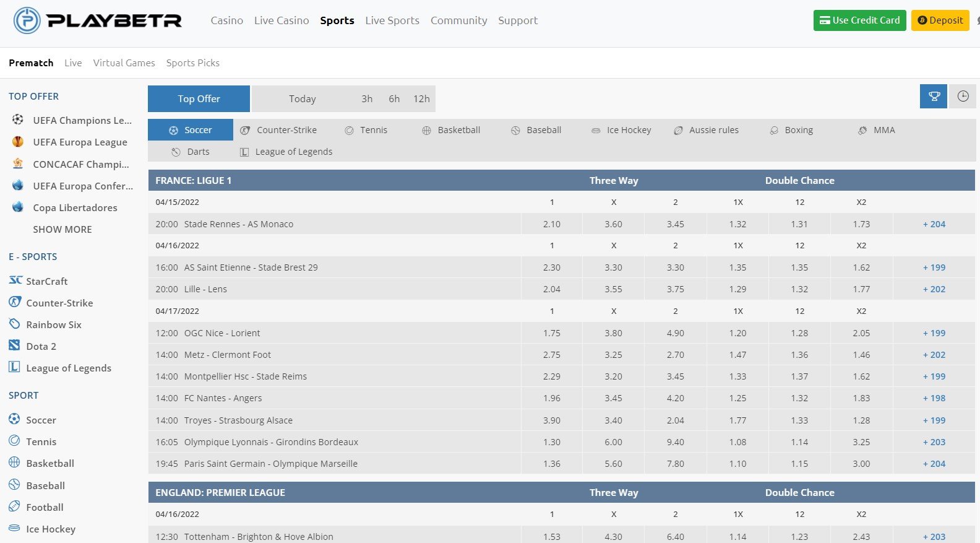Select Baseball in sport filter bar
The width and height of the screenshot is (980, 543).
536,130
